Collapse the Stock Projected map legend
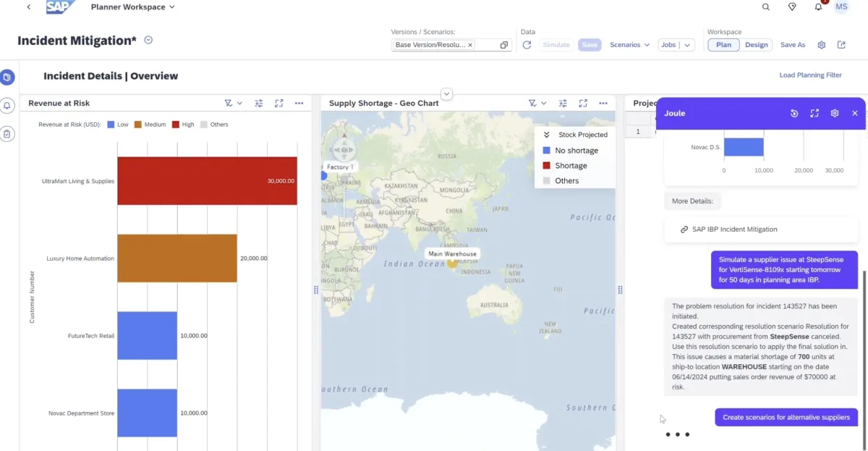 click(547, 135)
